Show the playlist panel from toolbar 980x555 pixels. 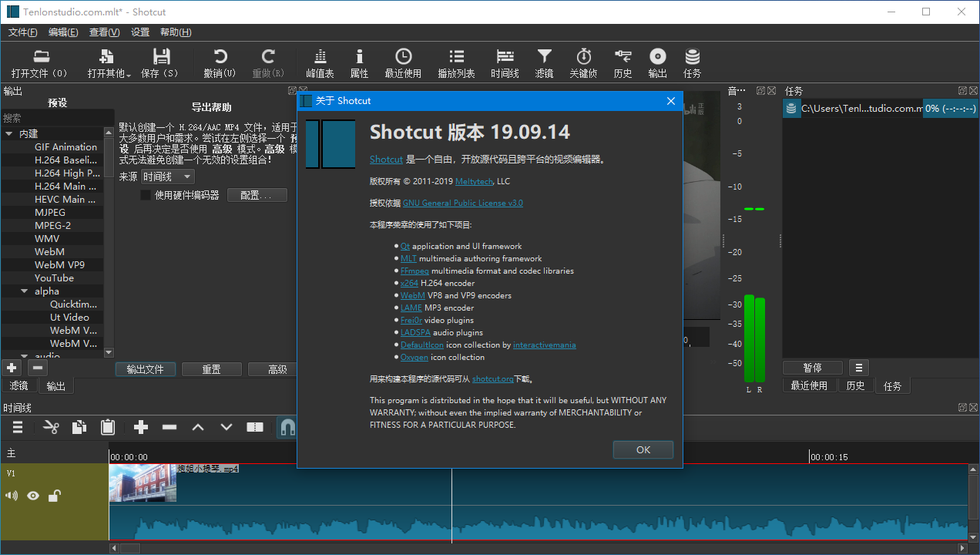[456, 56]
